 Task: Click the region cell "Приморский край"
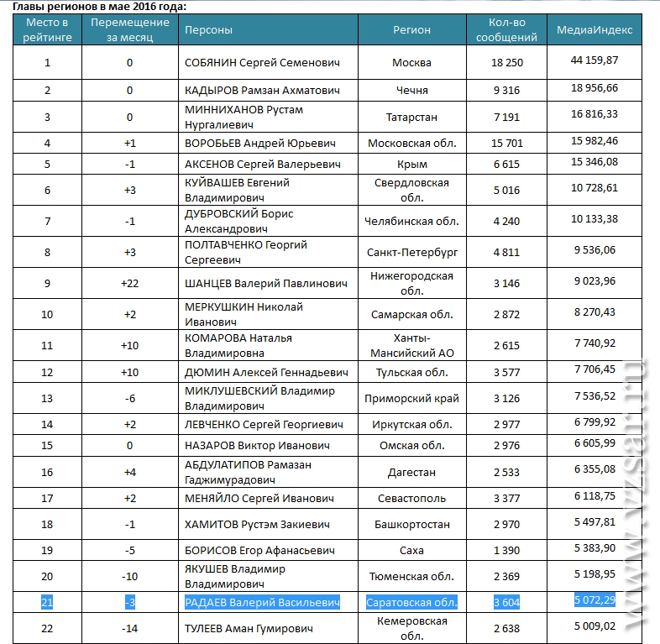click(x=411, y=399)
